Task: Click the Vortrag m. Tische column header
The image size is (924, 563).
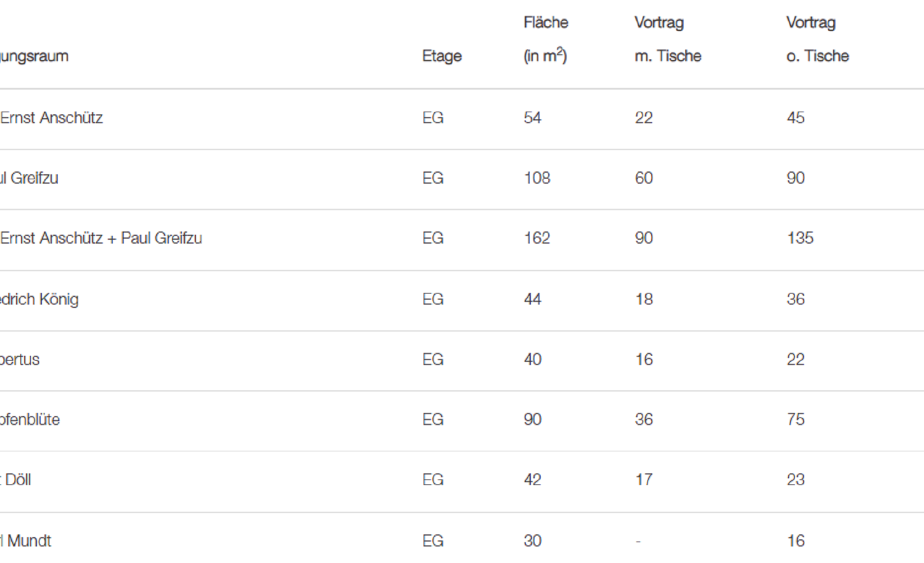Action: coord(667,40)
